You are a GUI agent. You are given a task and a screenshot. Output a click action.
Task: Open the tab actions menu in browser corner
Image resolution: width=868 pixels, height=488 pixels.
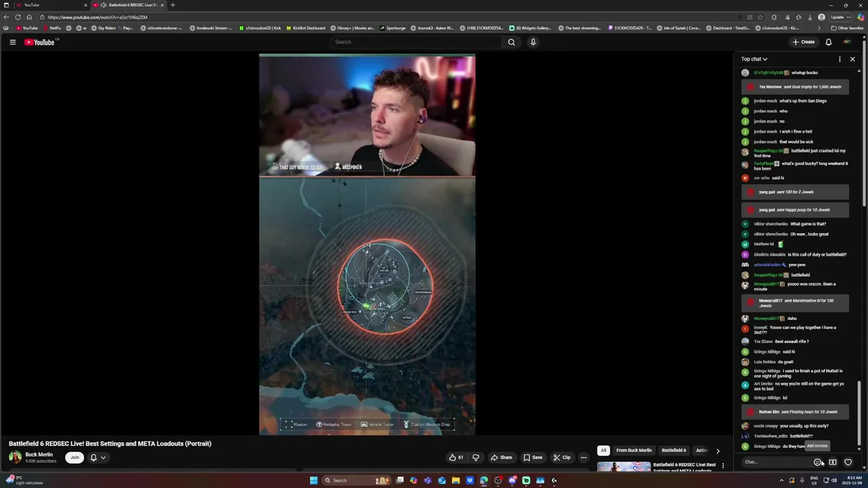coord(5,5)
